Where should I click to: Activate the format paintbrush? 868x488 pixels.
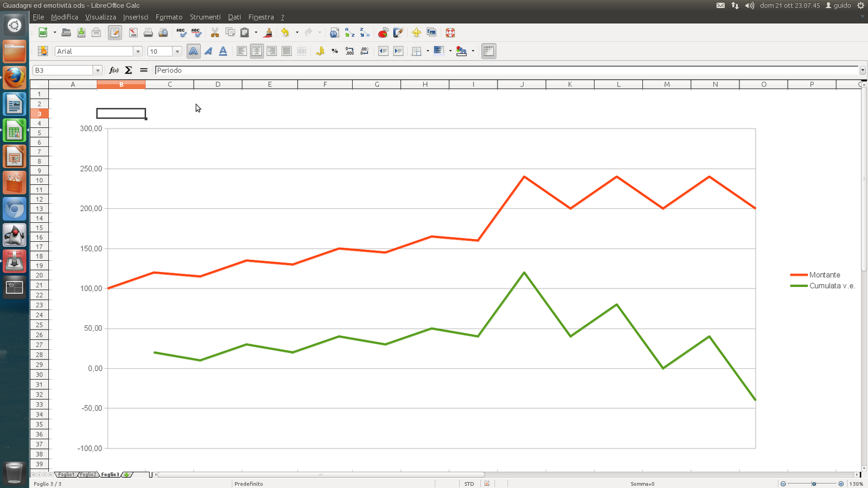(268, 33)
